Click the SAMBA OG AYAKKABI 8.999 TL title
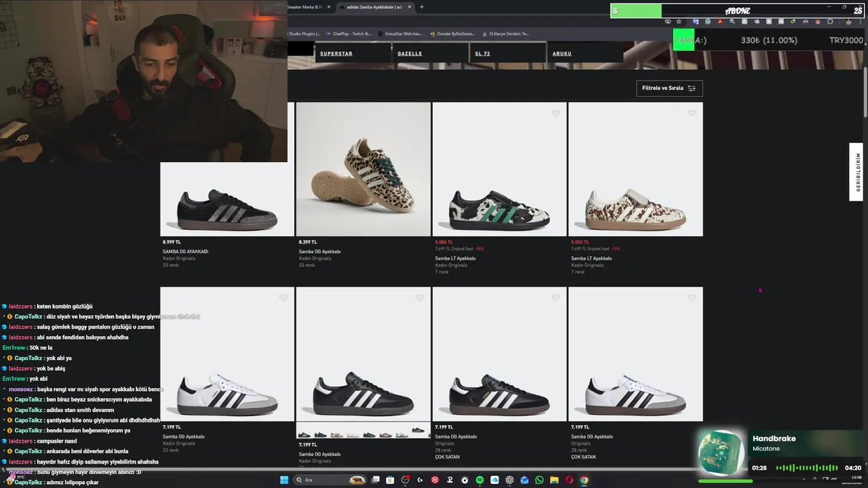The image size is (868, 488). [x=185, y=251]
